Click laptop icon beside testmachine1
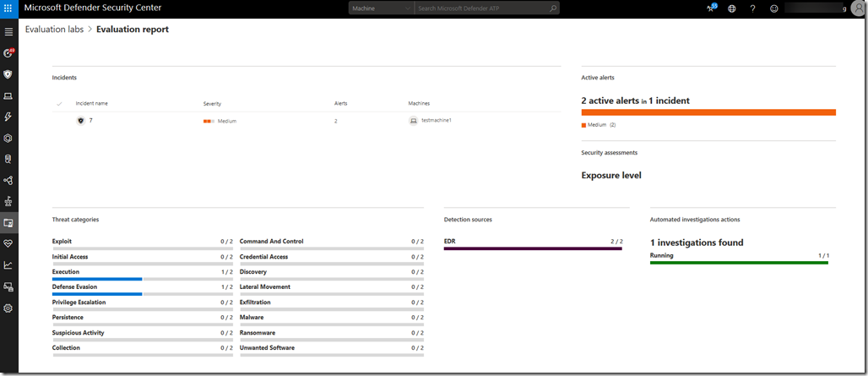 [413, 120]
